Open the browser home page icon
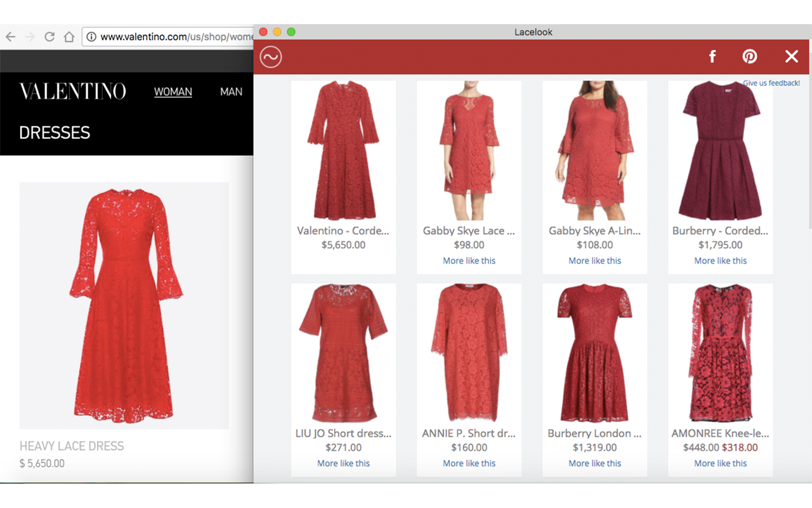This screenshot has width=812, height=508. pyautogui.click(x=69, y=36)
